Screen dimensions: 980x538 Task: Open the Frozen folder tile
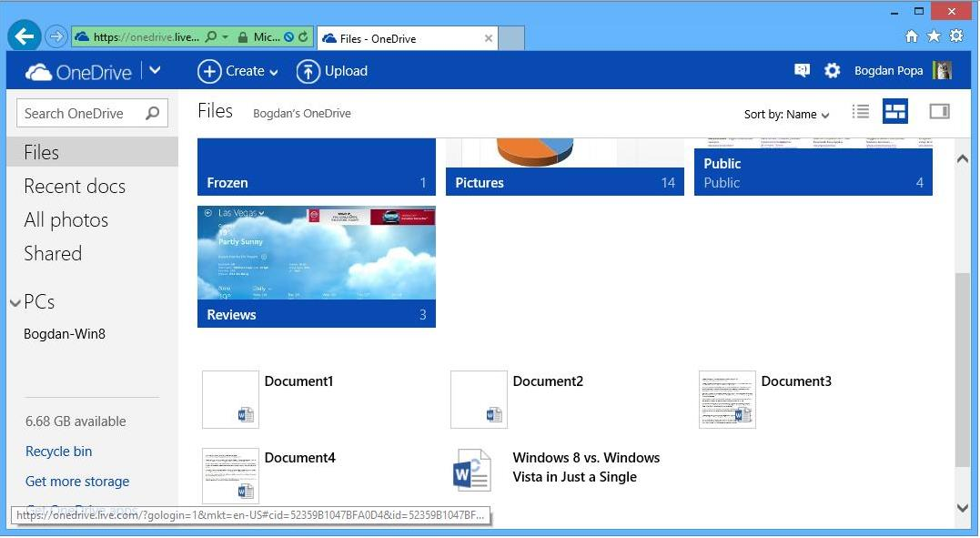point(317,167)
